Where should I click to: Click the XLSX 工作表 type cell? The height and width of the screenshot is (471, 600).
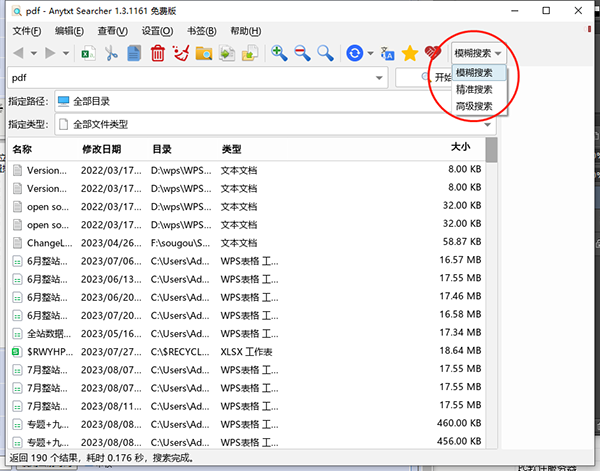[246, 352]
